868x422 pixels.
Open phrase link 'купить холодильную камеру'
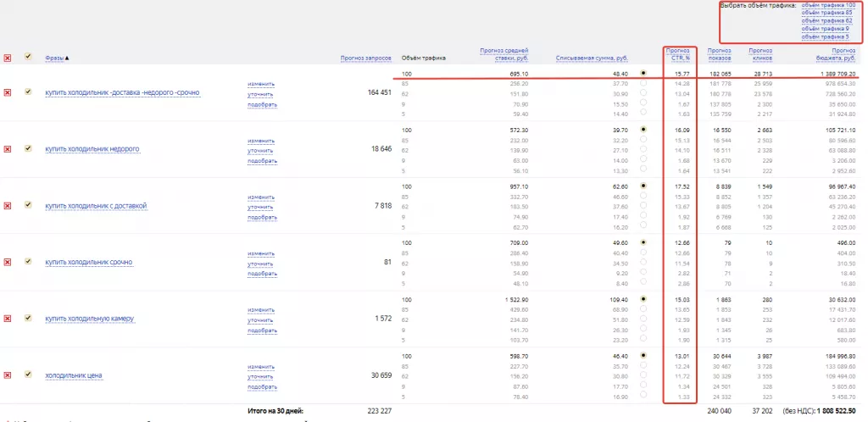click(x=90, y=319)
